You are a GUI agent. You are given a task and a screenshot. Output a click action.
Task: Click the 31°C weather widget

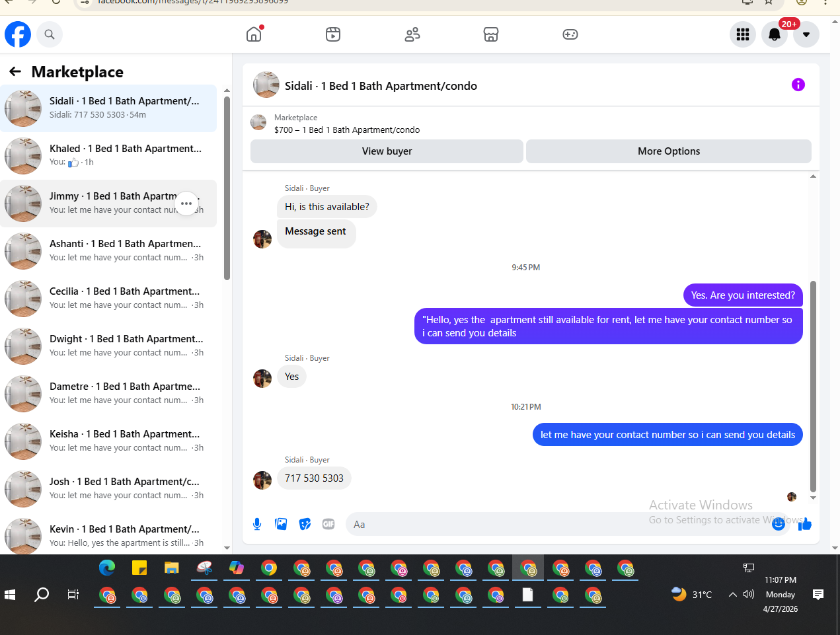(691, 594)
